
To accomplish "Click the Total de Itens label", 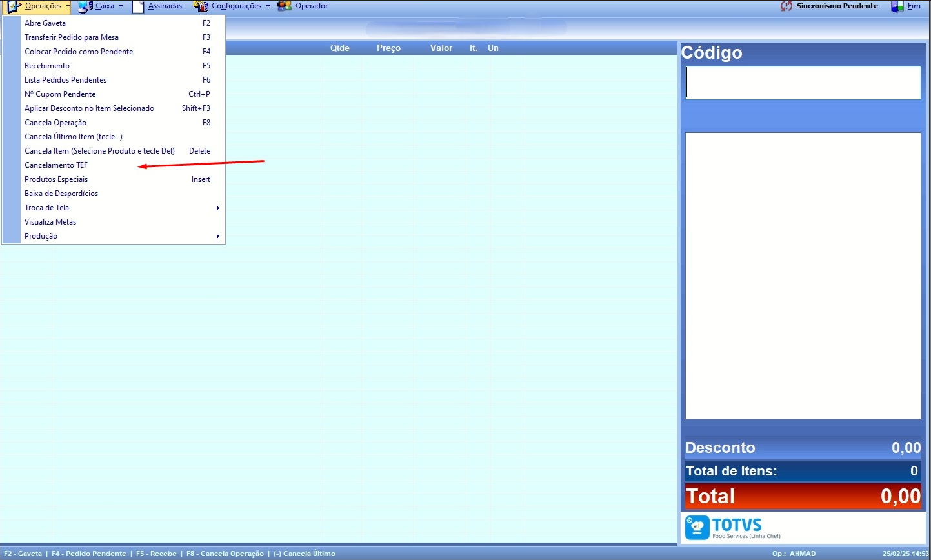I will (x=731, y=471).
